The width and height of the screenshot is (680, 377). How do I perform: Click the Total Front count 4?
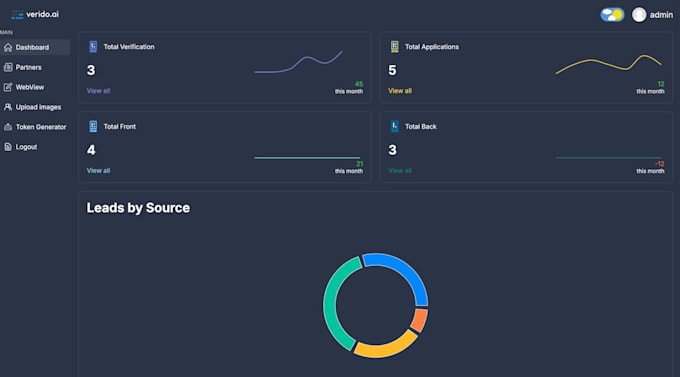coord(91,150)
